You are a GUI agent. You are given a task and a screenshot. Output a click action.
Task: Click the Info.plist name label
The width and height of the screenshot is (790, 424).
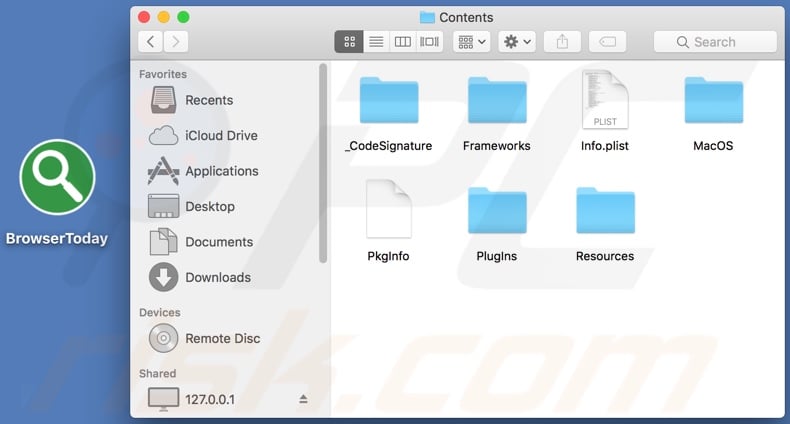pos(605,146)
